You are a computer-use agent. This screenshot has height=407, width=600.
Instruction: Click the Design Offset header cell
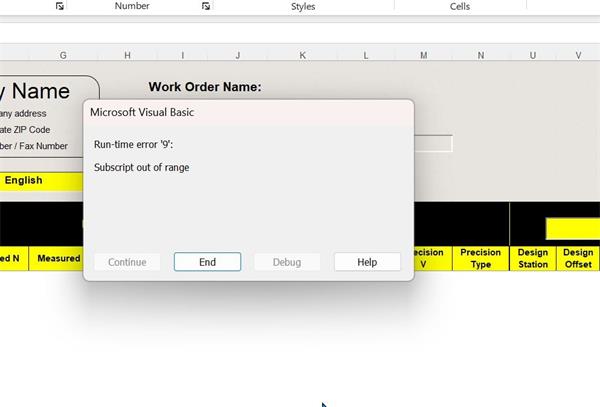(578, 258)
